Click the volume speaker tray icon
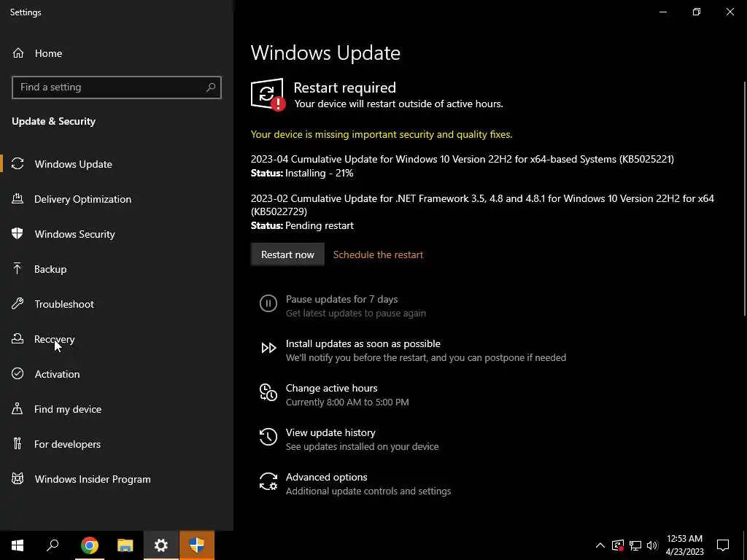The height and width of the screenshot is (560, 747). click(x=652, y=545)
